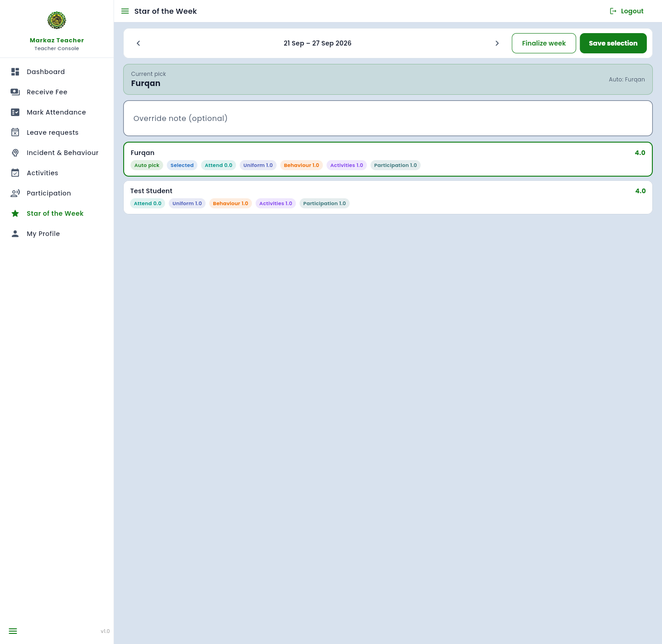662x644 pixels.
Task: Go to the previous week with left chevron
Action: (x=138, y=43)
